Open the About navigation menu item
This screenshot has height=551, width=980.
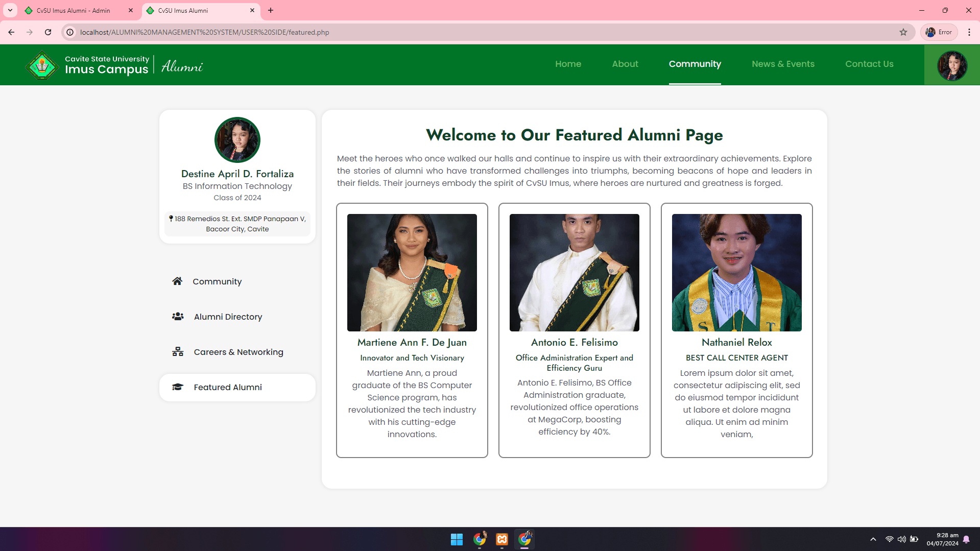[625, 64]
